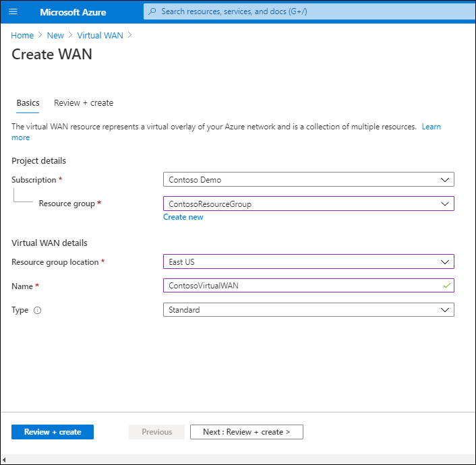The image size is (476, 465).
Task: Click the Previous button
Action: click(156, 432)
